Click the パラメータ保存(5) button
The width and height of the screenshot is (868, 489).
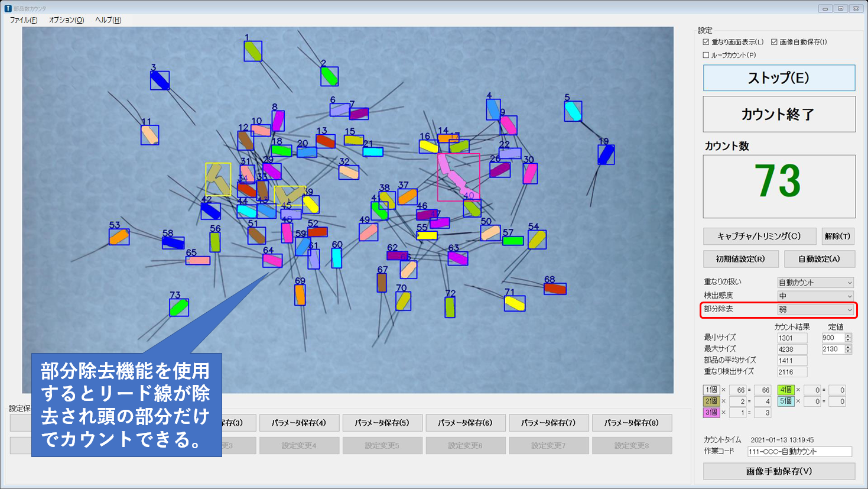tap(382, 423)
